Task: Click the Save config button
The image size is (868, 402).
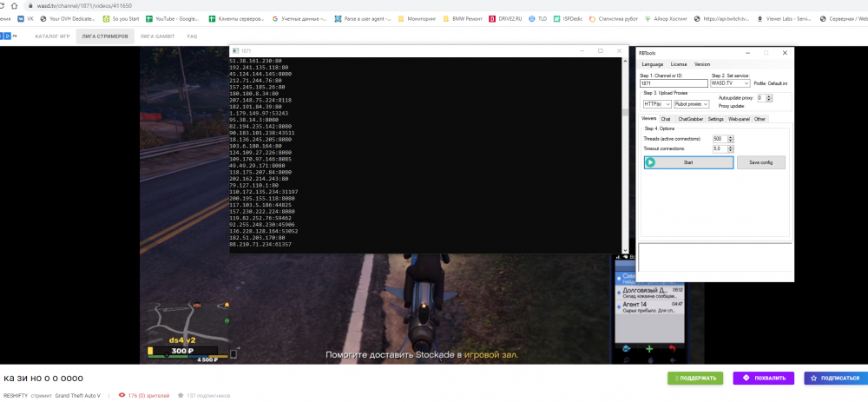Action: coord(760,162)
